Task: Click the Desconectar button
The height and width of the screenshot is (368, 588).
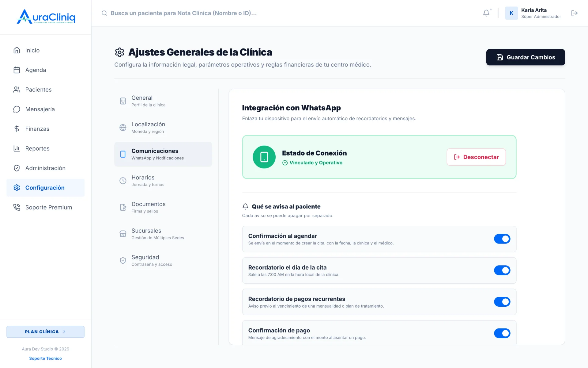Action: pyautogui.click(x=476, y=157)
